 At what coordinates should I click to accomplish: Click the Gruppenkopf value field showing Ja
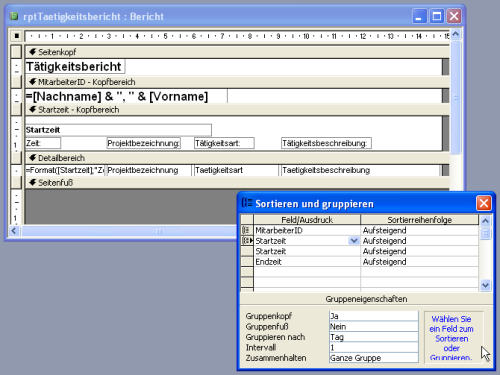coord(373,316)
